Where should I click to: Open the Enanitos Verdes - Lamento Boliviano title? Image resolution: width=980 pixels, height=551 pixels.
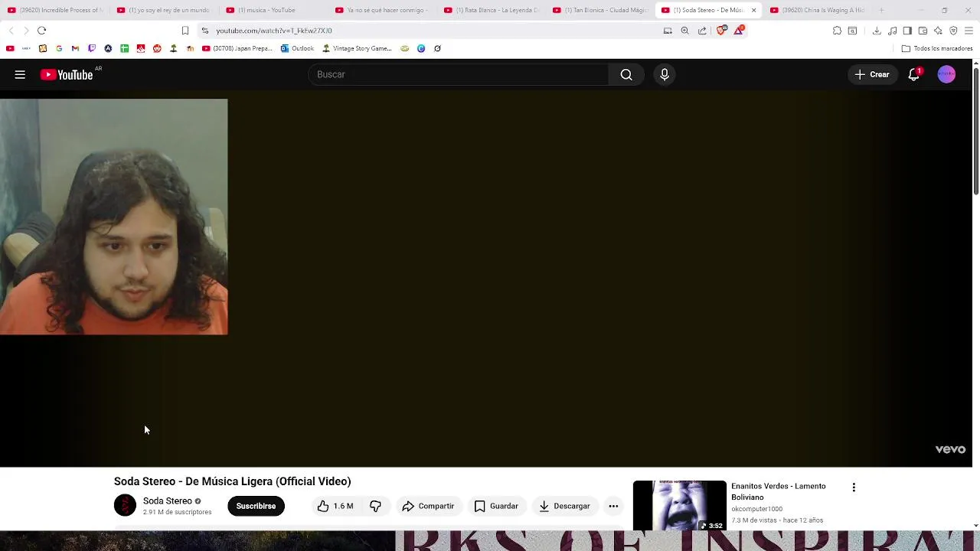coord(779,491)
